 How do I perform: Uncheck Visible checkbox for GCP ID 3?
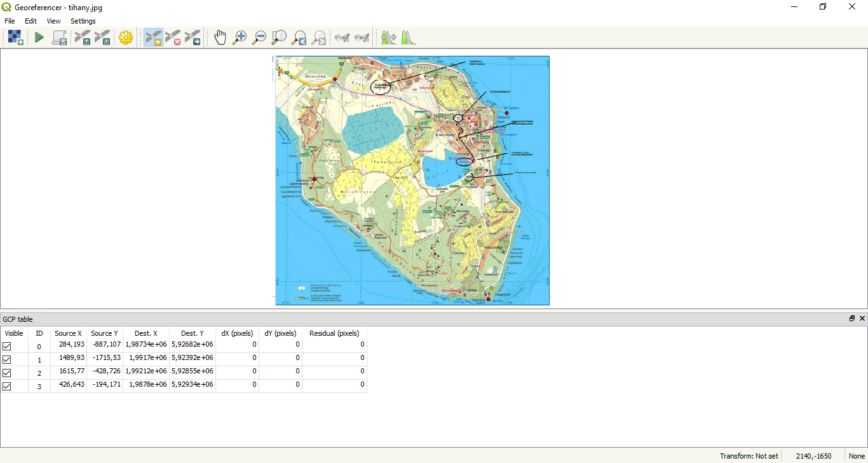(7, 386)
